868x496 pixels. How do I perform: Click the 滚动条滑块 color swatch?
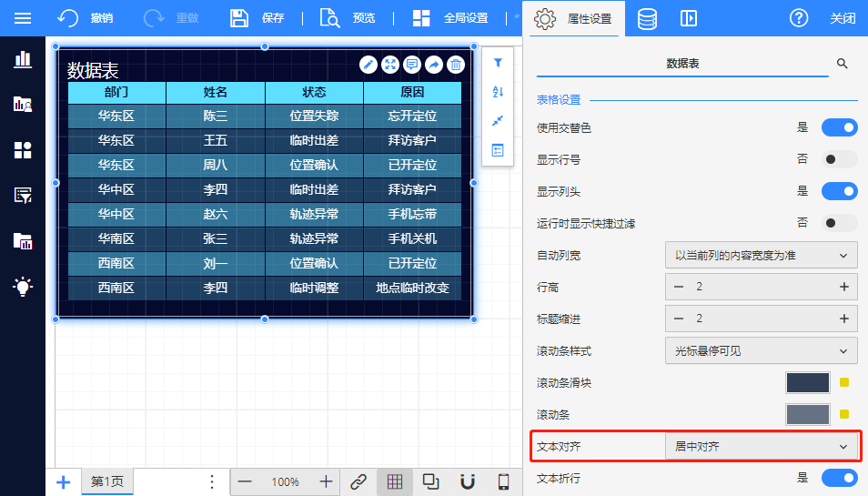coord(807,383)
